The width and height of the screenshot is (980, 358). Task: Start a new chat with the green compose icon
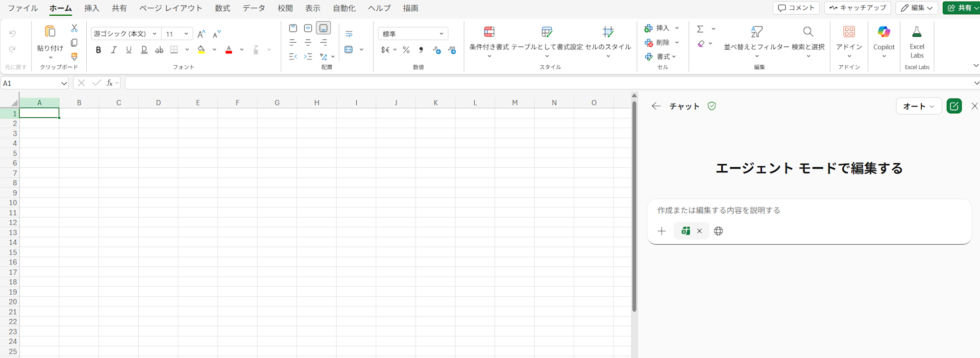[954, 106]
